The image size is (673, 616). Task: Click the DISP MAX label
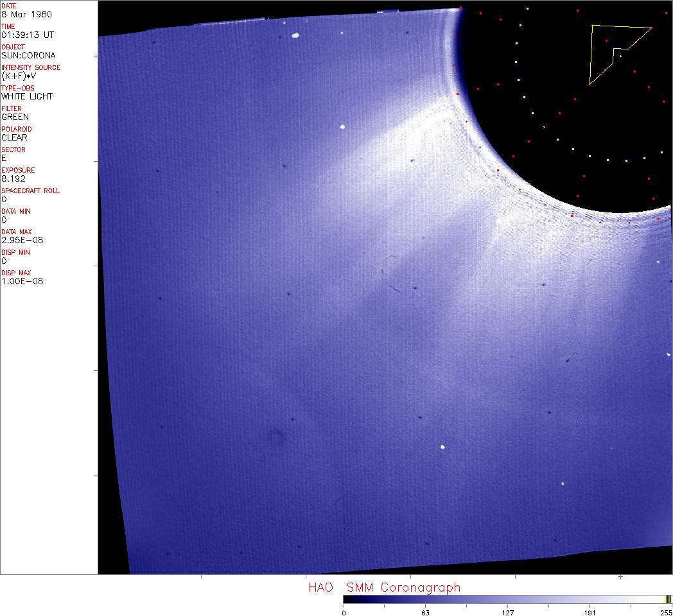click(x=16, y=273)
